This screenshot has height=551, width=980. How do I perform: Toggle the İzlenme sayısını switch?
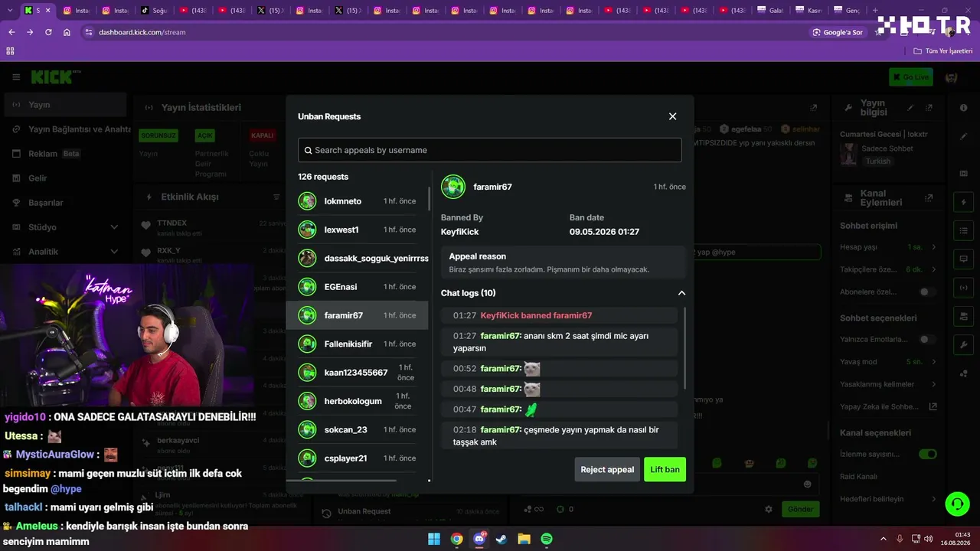point(927,454)
